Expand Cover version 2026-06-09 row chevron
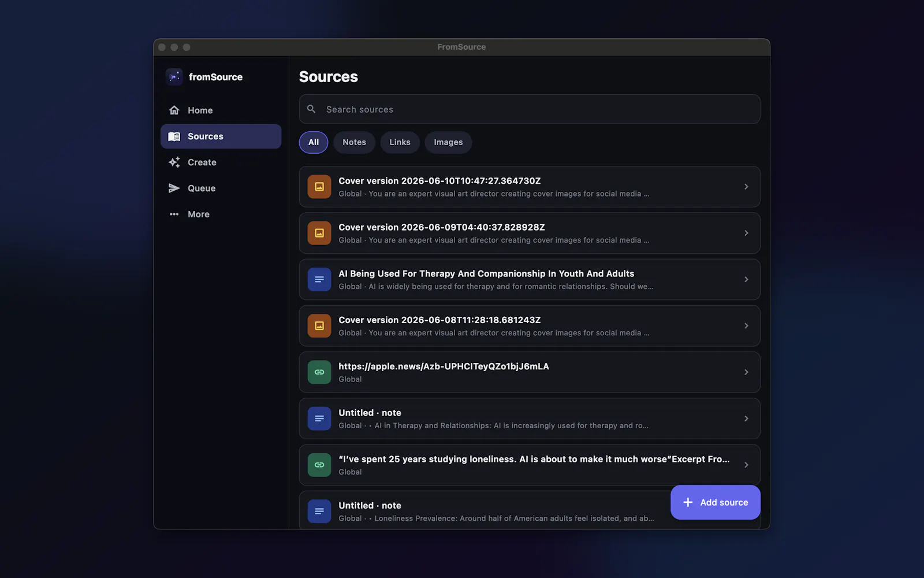 pos(746,233)
